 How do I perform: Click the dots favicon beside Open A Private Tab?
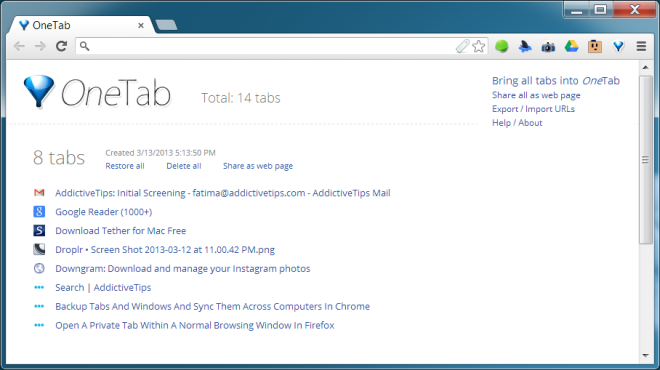coord(39,325)
